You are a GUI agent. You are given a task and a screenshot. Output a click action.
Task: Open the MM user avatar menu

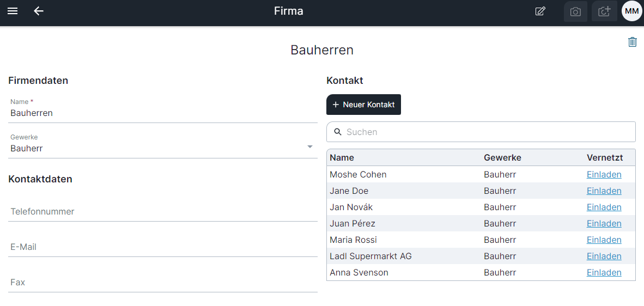(x=631, y=11)
